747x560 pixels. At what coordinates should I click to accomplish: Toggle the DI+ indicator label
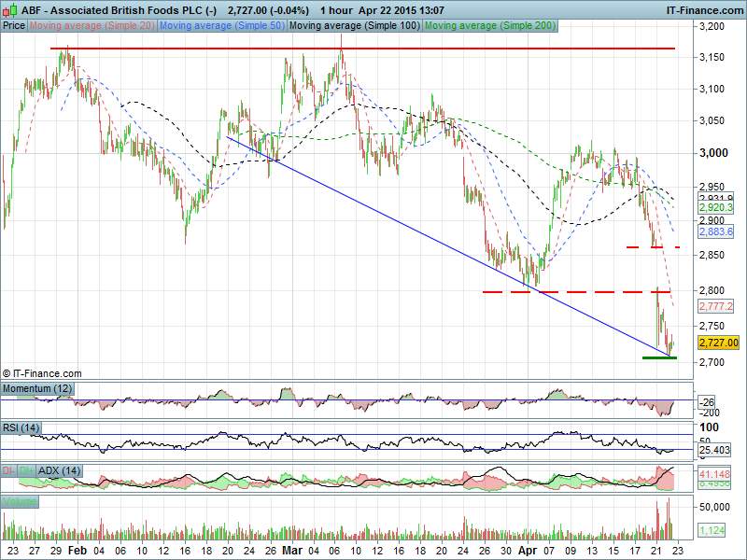pos(28,470)
